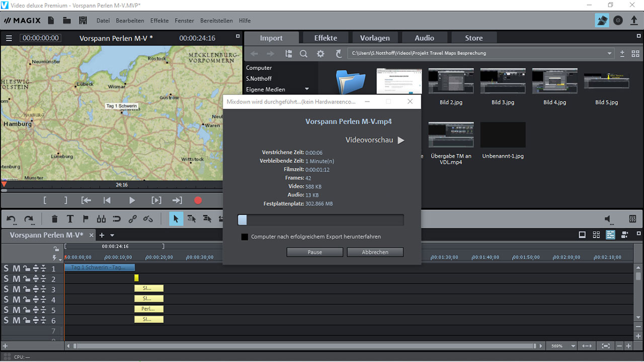Click the undo arrow in the timeline toolbar

click(x=11, y=219)
